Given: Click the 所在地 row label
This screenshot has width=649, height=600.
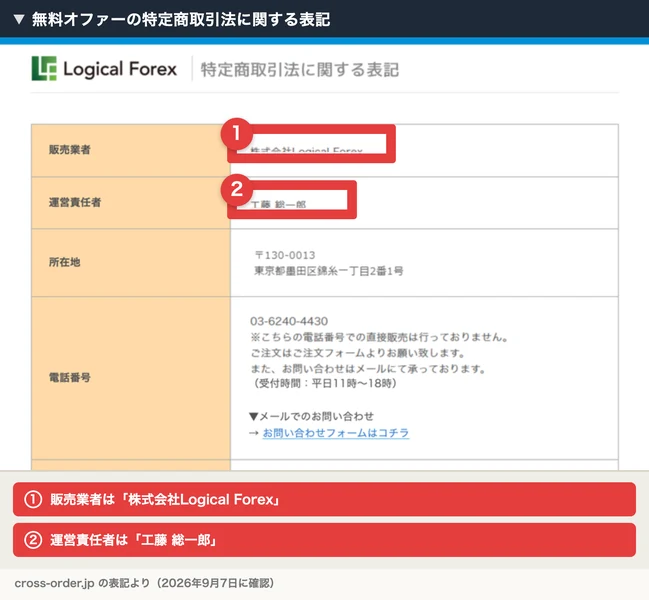Looking at the screenshot, I should pyautogui.click(x=65, y=262).
